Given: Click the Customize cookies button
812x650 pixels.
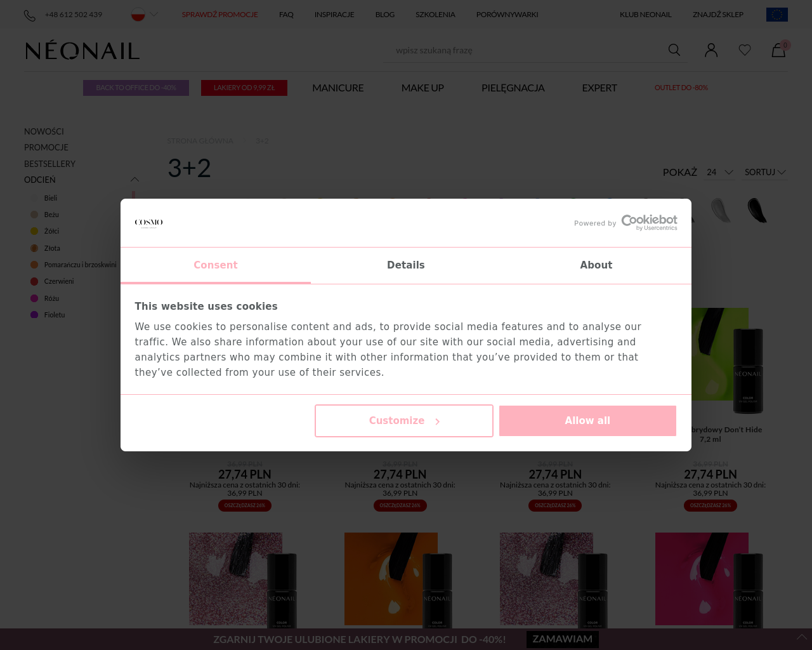Looking at the screenshot, I should click(x=404, y=421).
